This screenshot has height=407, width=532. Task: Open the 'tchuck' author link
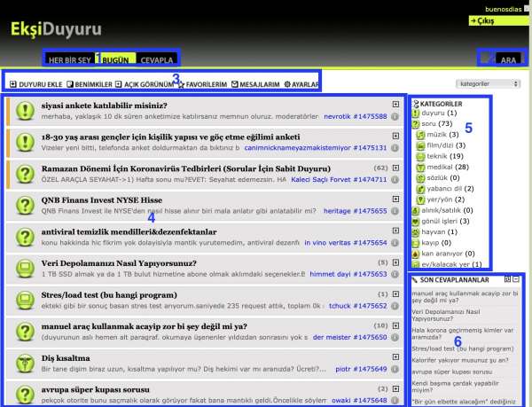pyautogui.click(x=340, y=306)
